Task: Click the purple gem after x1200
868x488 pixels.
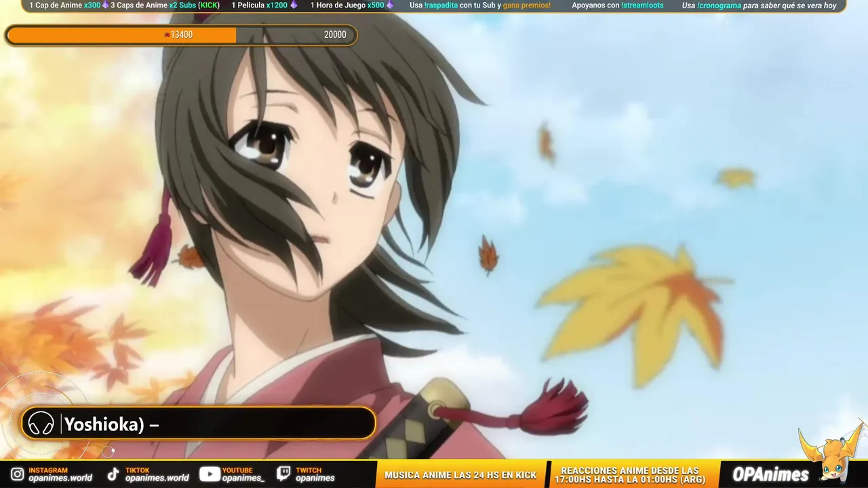Action: click(x=294, y=5)
